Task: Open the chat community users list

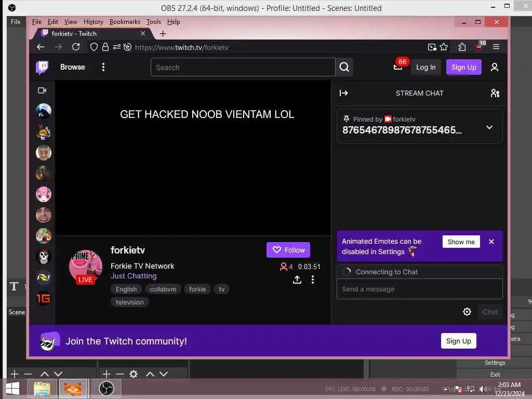Action: pyautogui.click(x=495, y=93)
